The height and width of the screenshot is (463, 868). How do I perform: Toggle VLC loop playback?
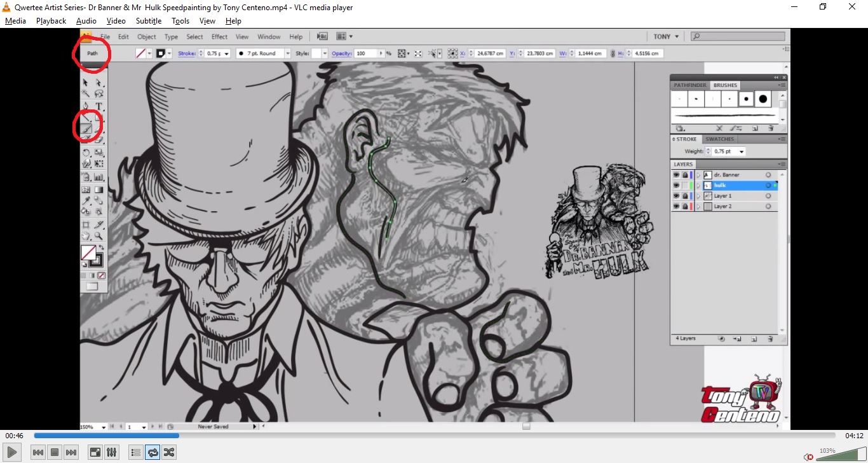coord(153,452)
